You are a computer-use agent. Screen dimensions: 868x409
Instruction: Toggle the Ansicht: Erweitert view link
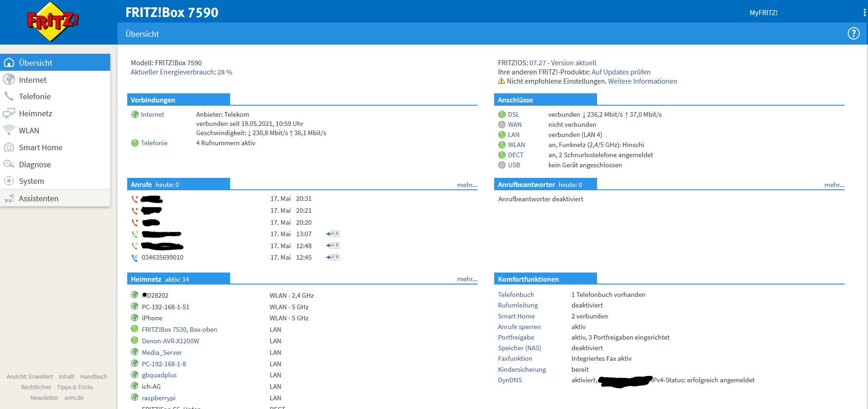coord(30,377)
